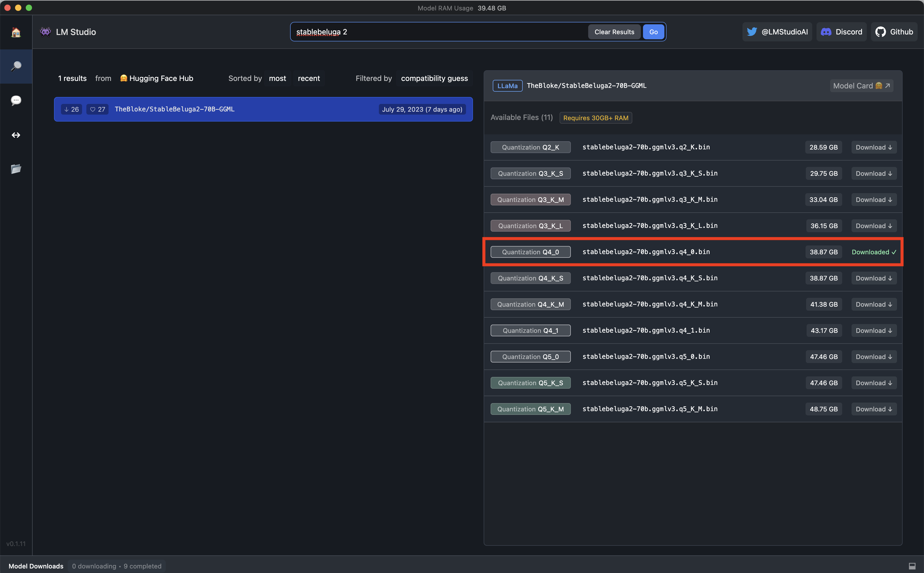Click the 48.75 GB size value

(823, 409)
